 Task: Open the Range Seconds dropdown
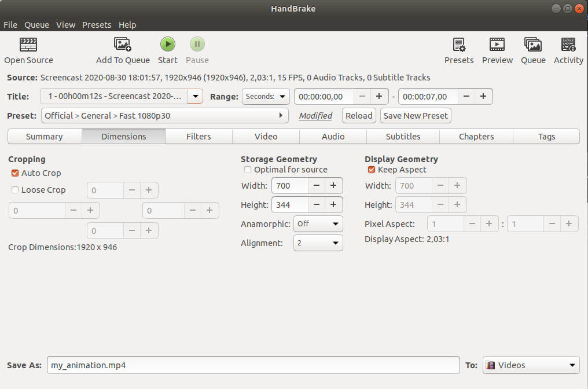[x=266, y=97]
